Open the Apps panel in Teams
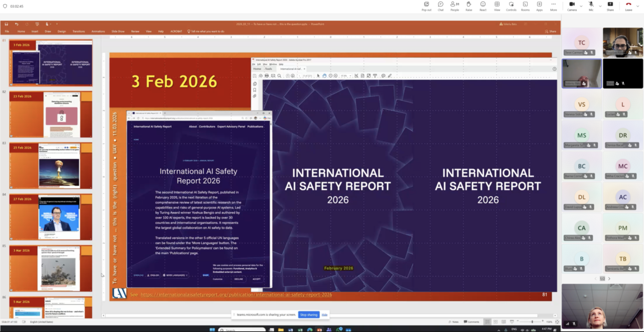644x332 pixels. click(539, 6)
